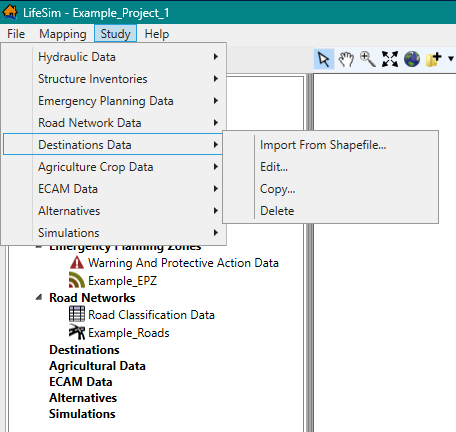The height and width of the screenshot is (432, 456).
Task: Expand Alternatives submenu in Study menu
Action: (113, 211)
